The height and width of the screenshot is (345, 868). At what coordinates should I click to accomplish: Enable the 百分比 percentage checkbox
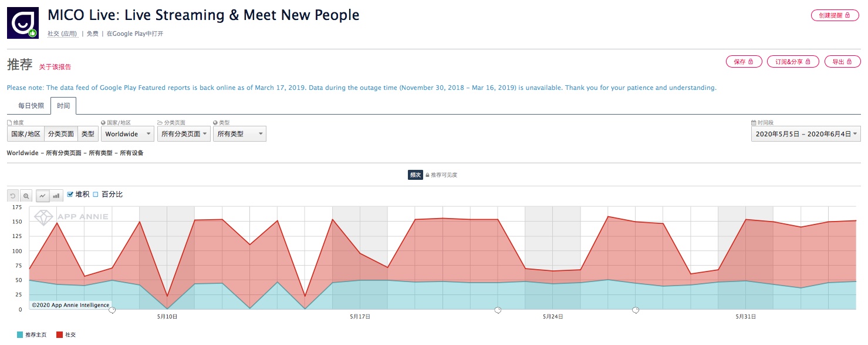(x=96, y=195)
